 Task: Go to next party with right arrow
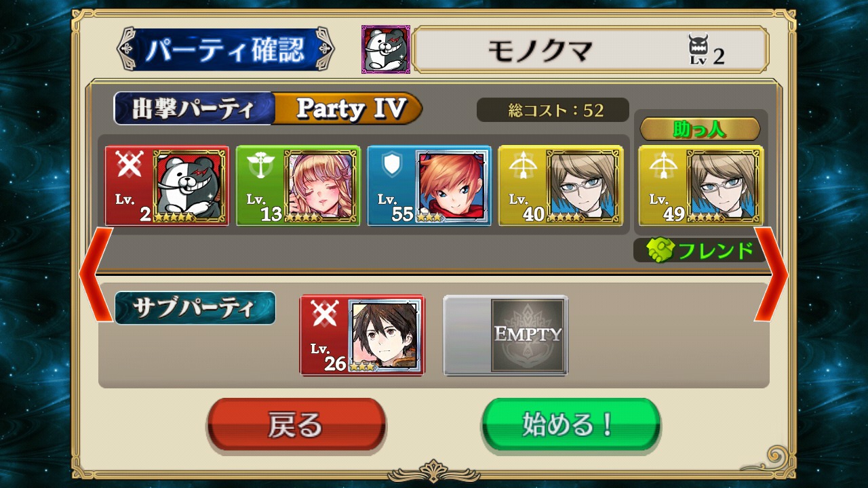tap(771, 274)
